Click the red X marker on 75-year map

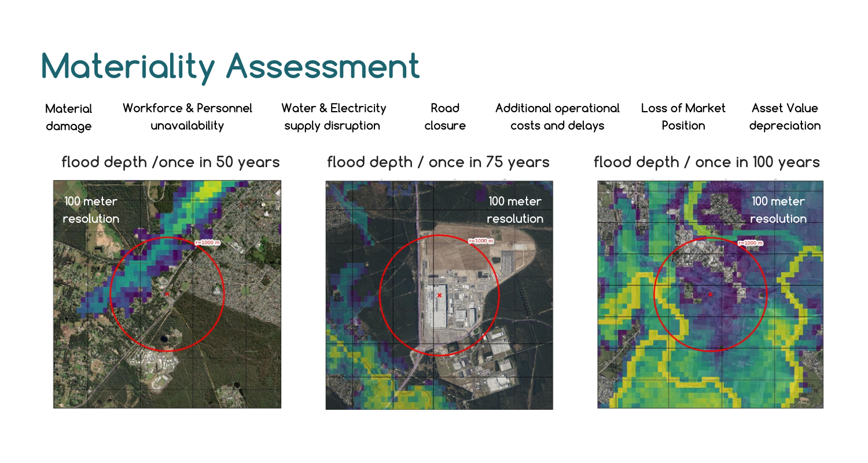(x=439, y=295)
